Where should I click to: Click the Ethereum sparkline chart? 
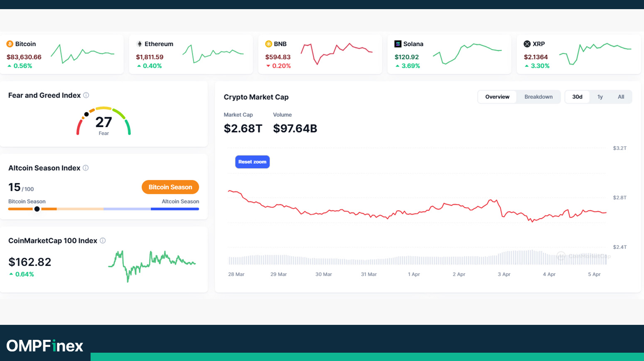click(x=213, y=54)
